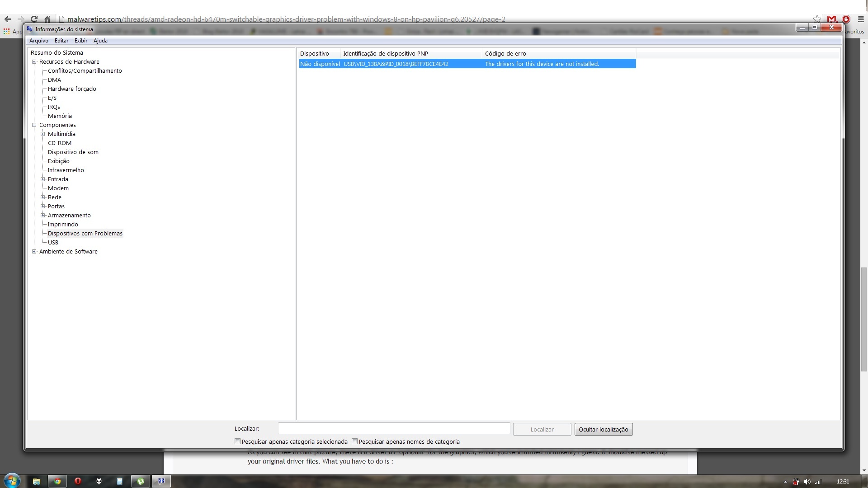The image size is (868, 488).
Task: Open the Arquivo menu
Action: 38,41
